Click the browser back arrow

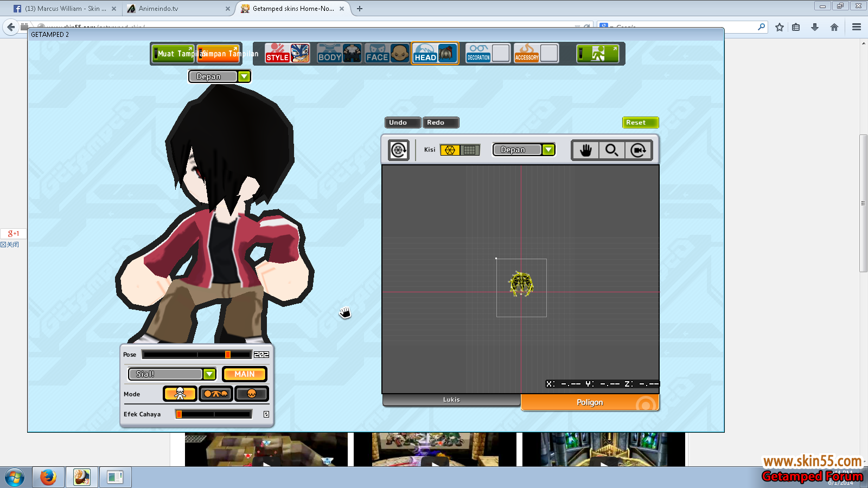click(11, 27)
